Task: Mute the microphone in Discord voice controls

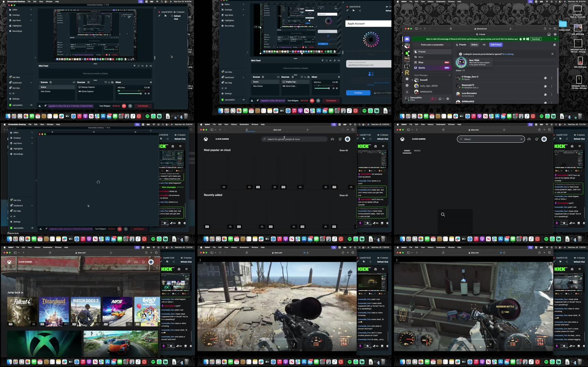Action: tap(433, 98)
